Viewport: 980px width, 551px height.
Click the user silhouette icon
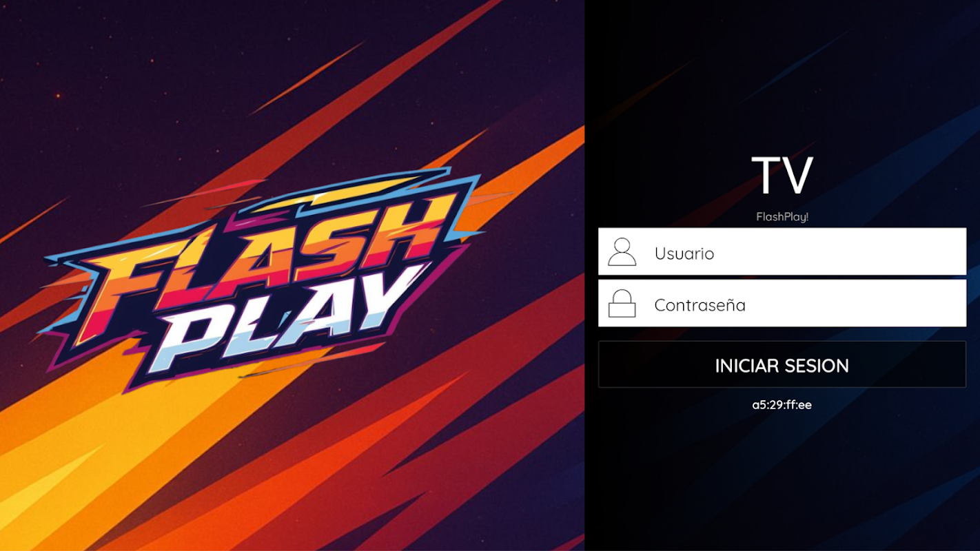click(x=622, y=252)
